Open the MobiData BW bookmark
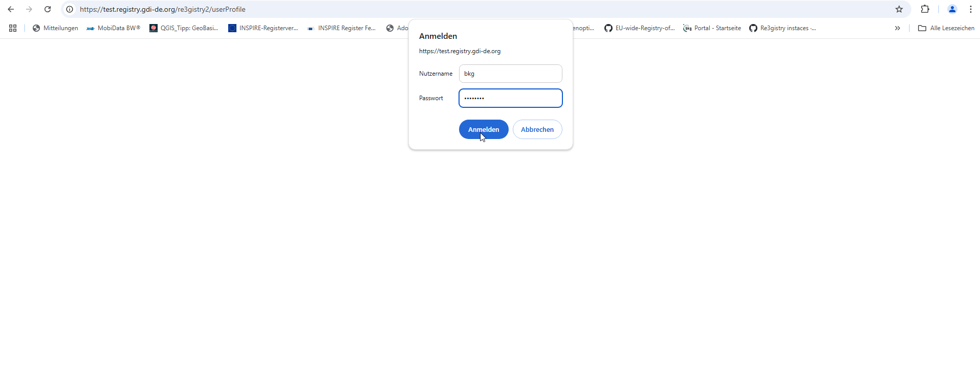Screen dimensions: 980x390 point(114,28)
